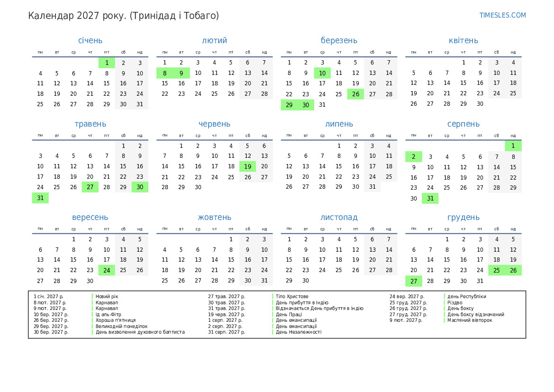Screen dimensions: 554x392
Task: Click the "січень" month heading
Action: tap(90, 41)
